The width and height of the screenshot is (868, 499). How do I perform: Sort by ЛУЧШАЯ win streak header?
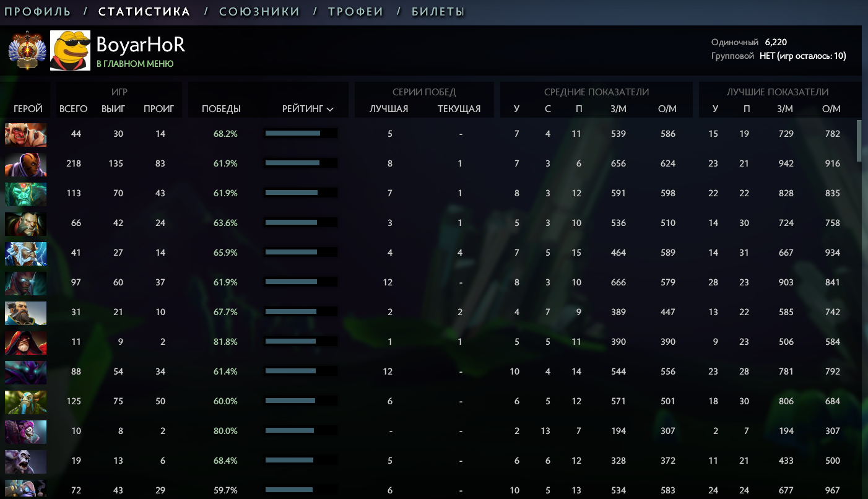389,109
